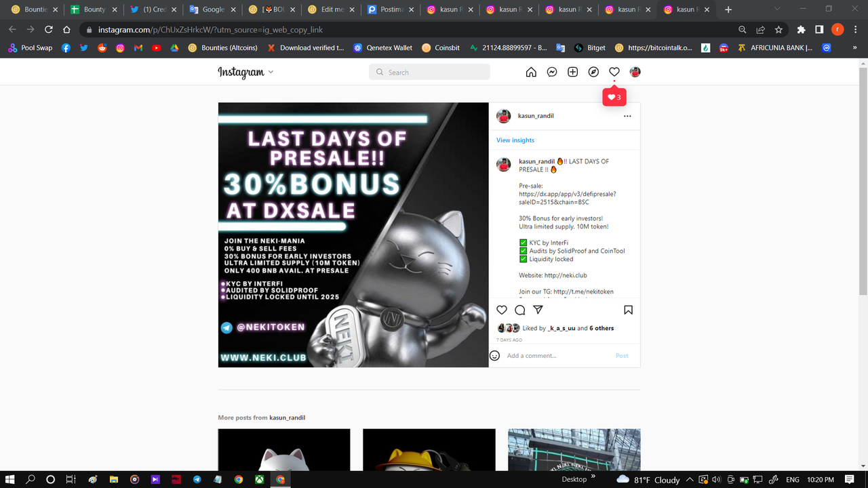Expand the bookmarks bar overflow chevron
The width and height of the screenshot is (868, 488).
click(x=853, y=47)
